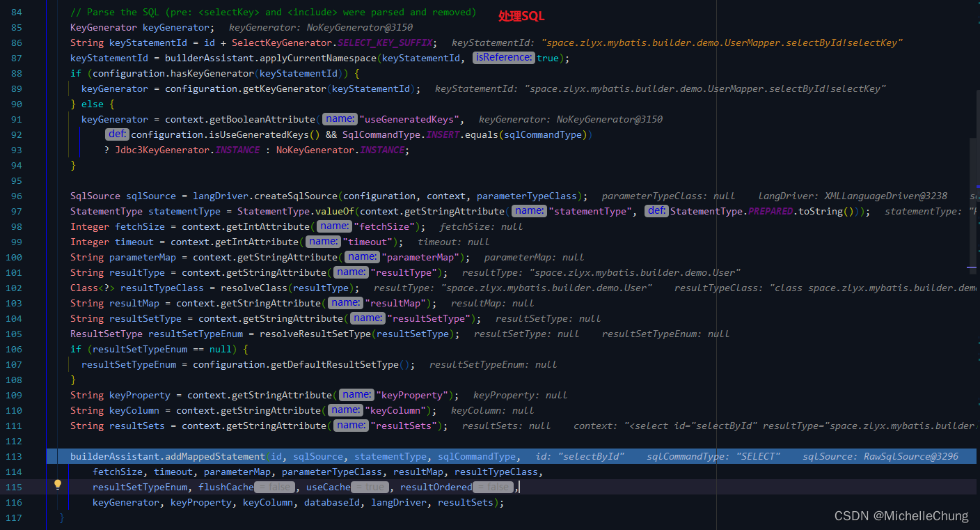Click the "resultSetType" string literal
This screenshot has height=530, width=980.
pos(429,318)
